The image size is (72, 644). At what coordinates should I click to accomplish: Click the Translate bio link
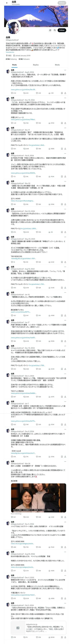point(10,52)
